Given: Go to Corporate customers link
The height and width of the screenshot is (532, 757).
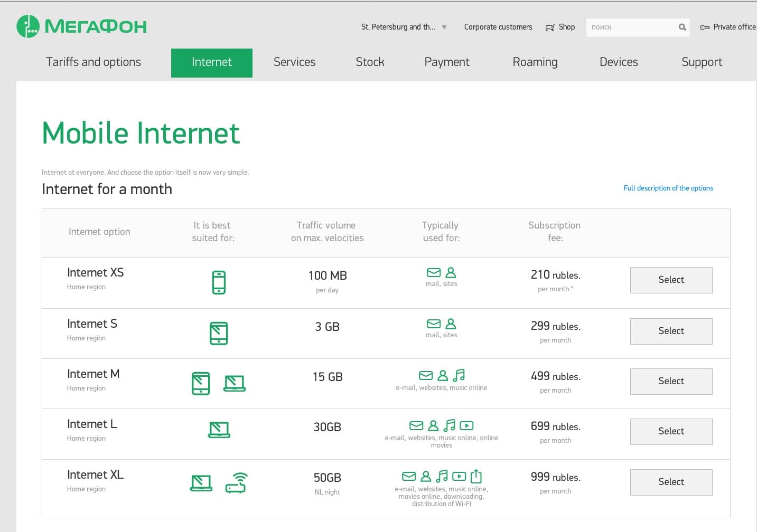Looking at the screenshot, I should pyautogui.click(x=498, y=27).
